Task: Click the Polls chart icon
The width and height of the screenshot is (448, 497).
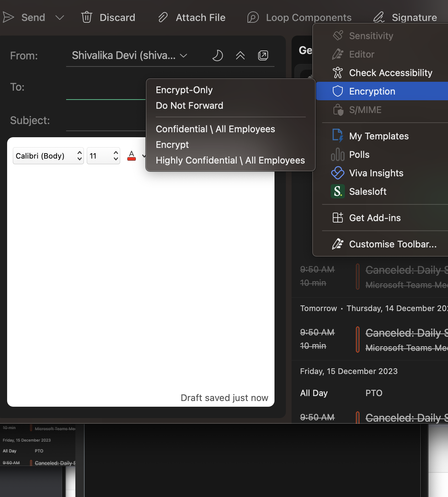Action: coord(338,154)
